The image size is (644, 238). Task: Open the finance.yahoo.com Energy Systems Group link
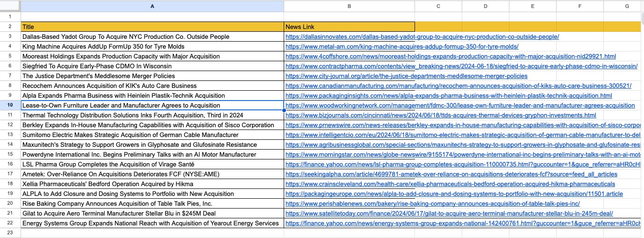pyautogui.click(x=463, y=223)
